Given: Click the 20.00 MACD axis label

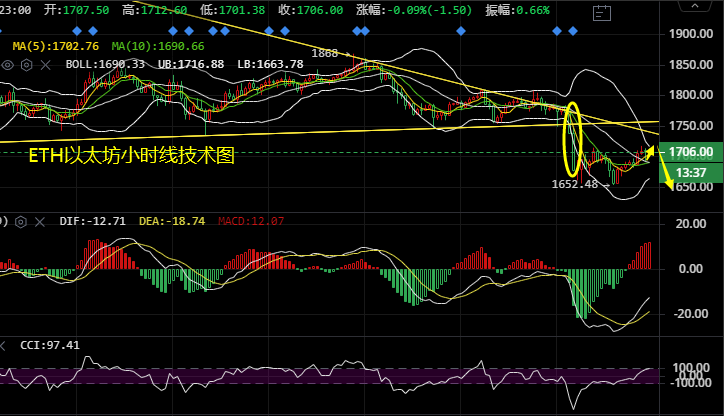Looking at the screenshot, I should click(691, 224).
